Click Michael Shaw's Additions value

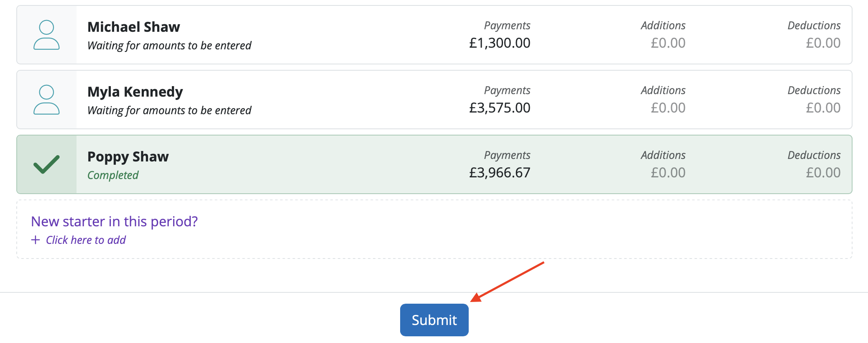point(668,43)
